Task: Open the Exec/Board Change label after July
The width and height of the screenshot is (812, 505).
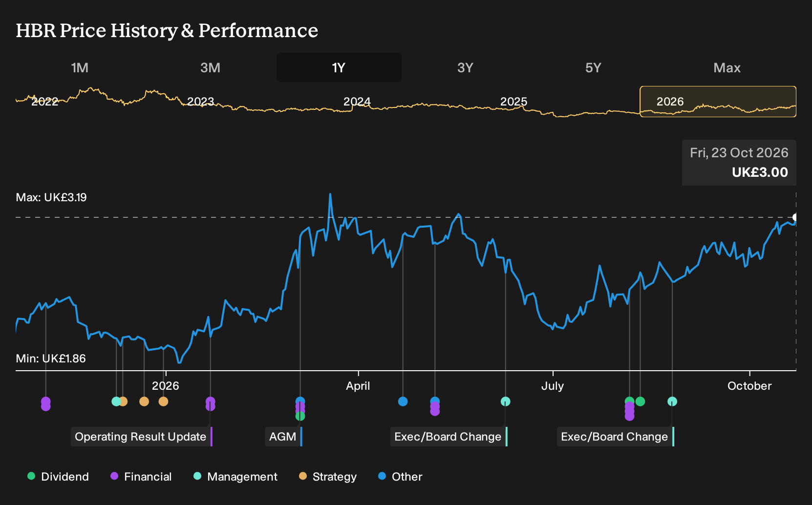Action: (616, 437)
